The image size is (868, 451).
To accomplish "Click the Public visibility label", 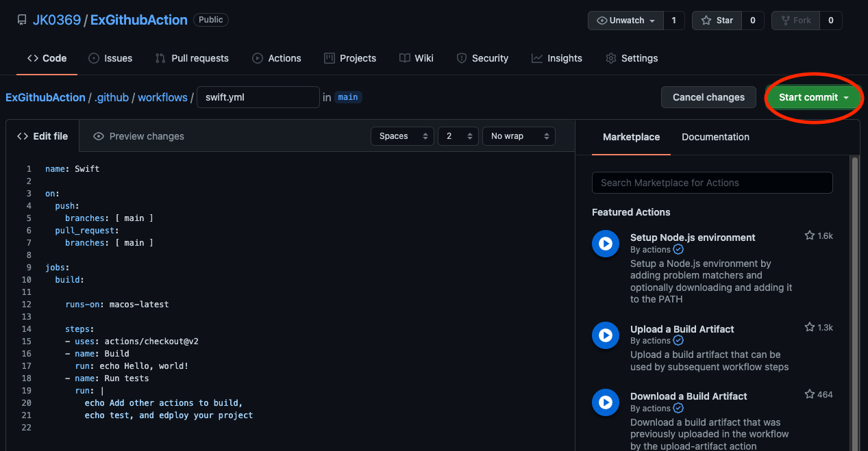I will (210, 20).
